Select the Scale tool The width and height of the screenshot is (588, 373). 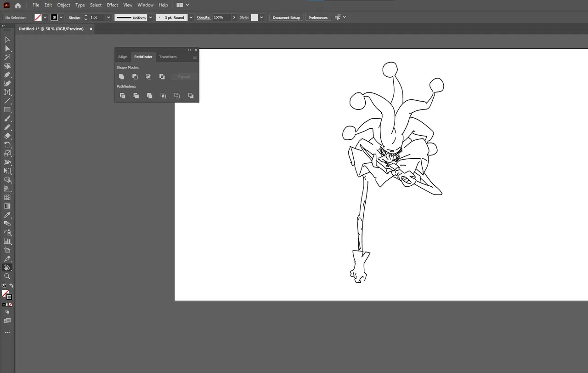7,154
